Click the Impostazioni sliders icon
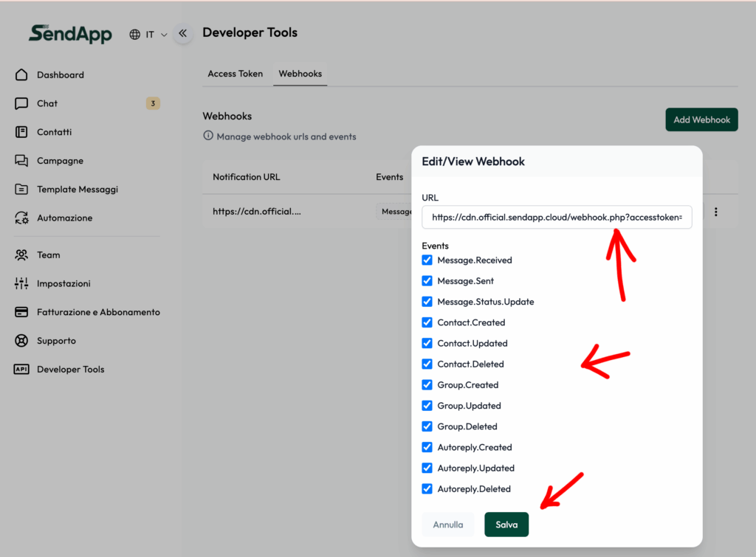This screenshot has height=557, width=756. (x=21, y=283)
